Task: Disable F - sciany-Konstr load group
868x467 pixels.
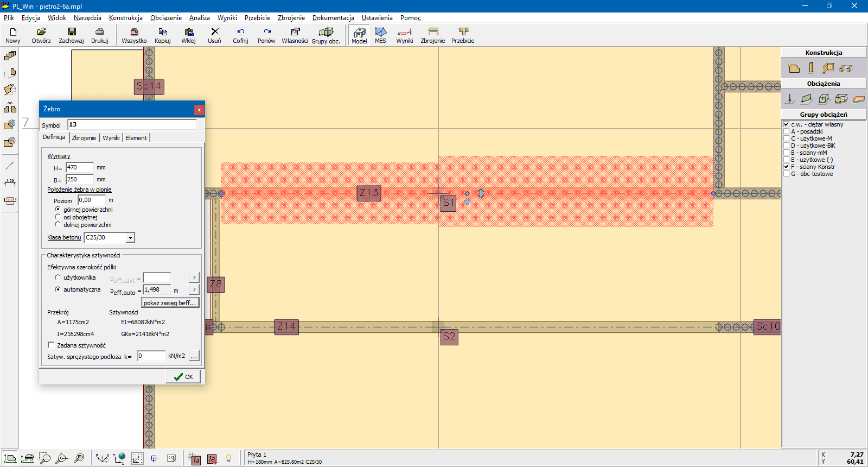Action: click(x=787, y=167)
